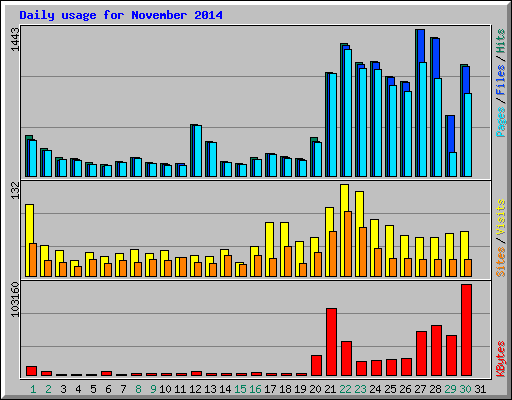Click day 20 on the x-axis
This screenshot has width=512, height=400.
(x=315, y=389)
